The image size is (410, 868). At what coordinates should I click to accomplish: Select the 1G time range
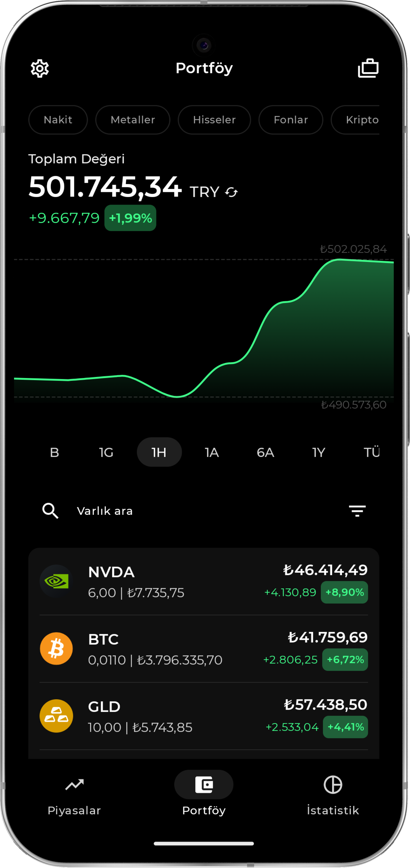click(106, 452)
